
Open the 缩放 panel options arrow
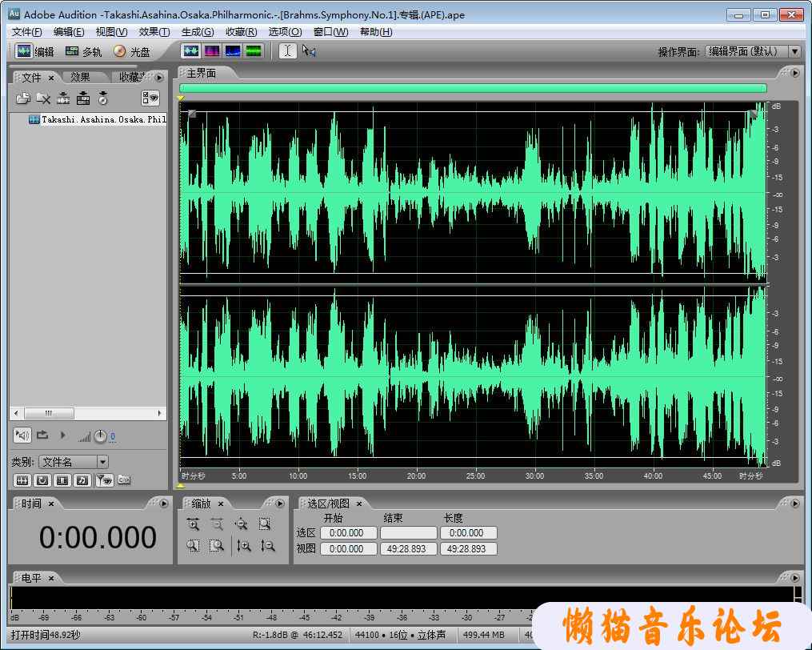click(x=280, y=504)
